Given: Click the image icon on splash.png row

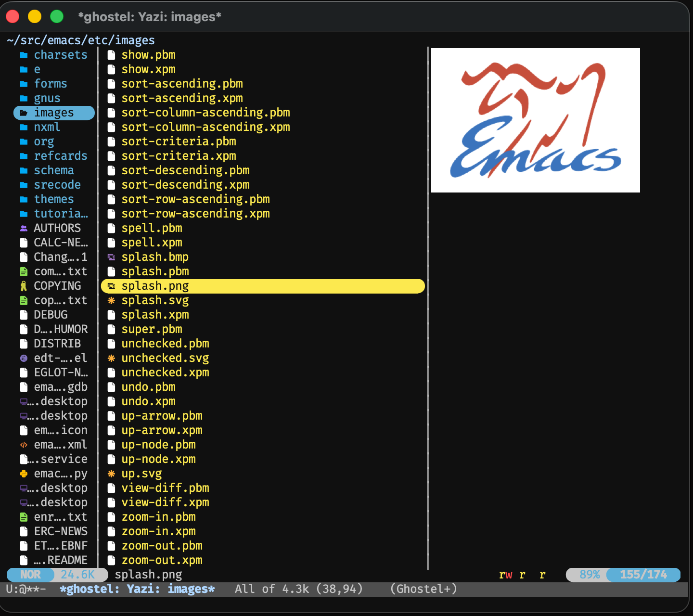Looking at the screenshot, I should (111, 286).
